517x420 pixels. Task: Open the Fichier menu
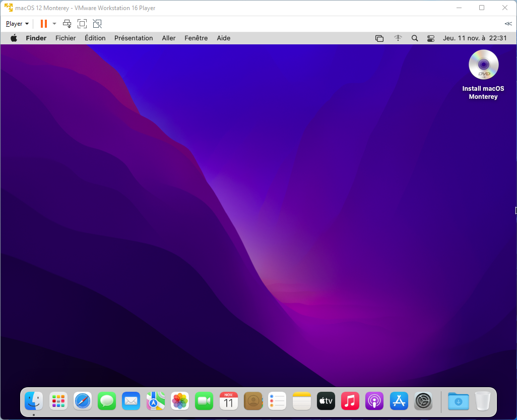[66, 38]
